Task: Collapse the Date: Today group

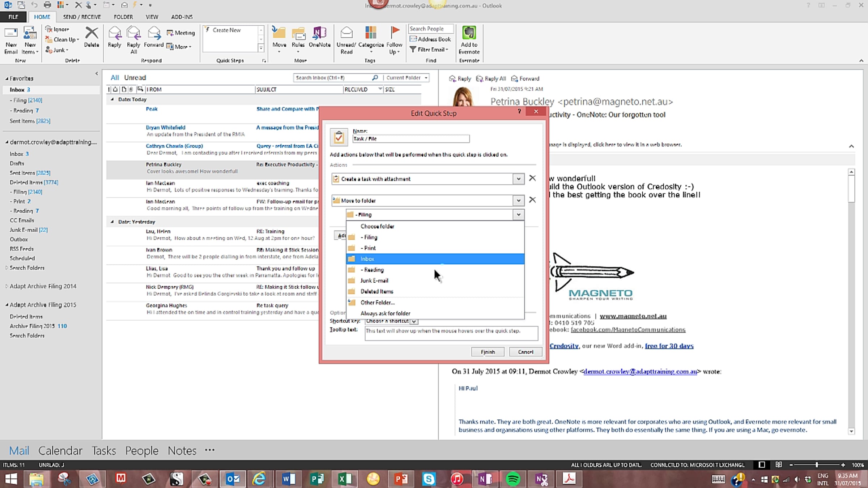Action: 112,99
